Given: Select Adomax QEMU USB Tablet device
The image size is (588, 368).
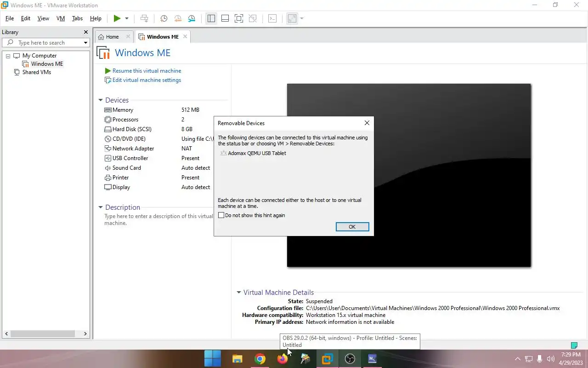Looking at the screenshot, I should tap(253, 153).
